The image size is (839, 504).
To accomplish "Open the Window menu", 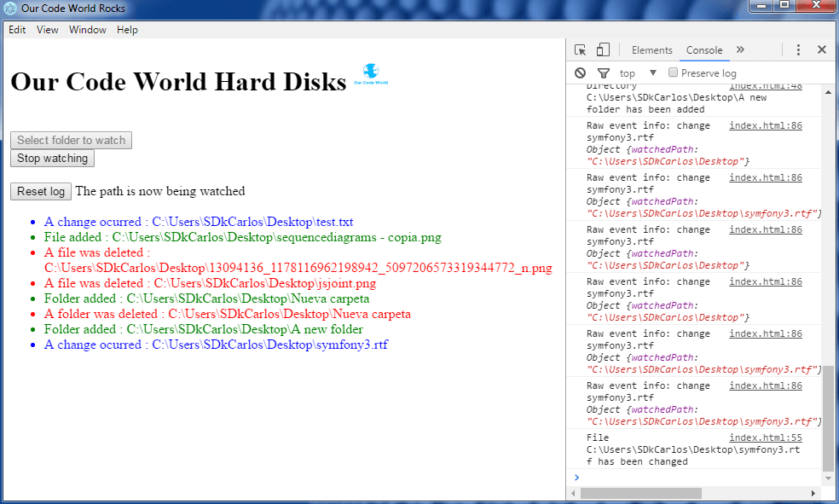I will 88,30.
